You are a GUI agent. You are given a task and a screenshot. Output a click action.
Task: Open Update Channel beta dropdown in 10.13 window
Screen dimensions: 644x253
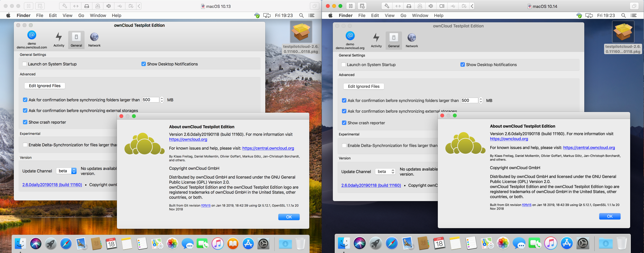pyautogui.click(x=67, y=171)
